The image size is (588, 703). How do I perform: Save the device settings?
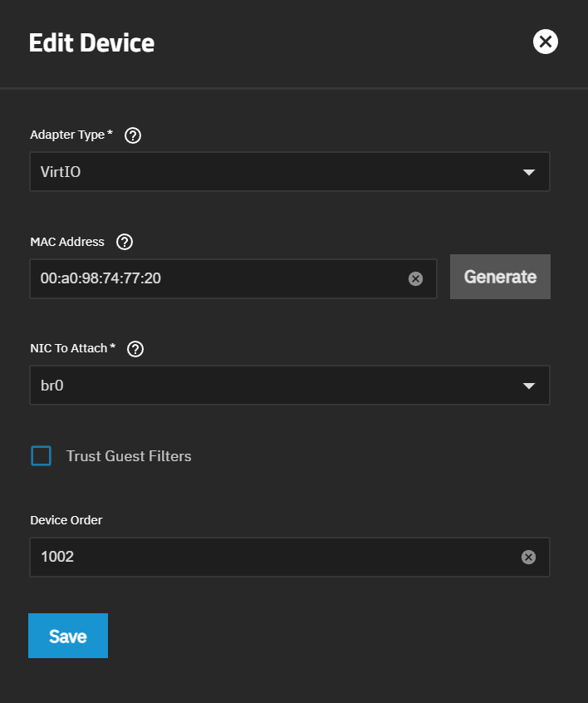[68, 636]
